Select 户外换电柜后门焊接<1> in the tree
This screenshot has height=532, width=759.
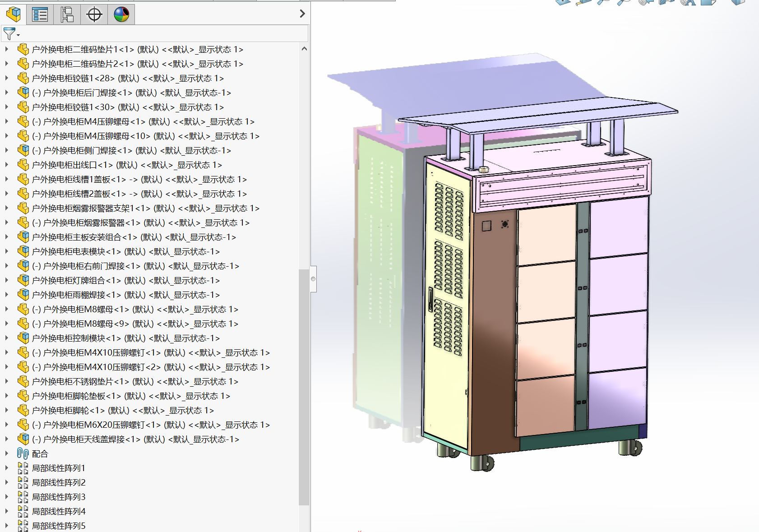pyautogui.click(x=131, y=93)
